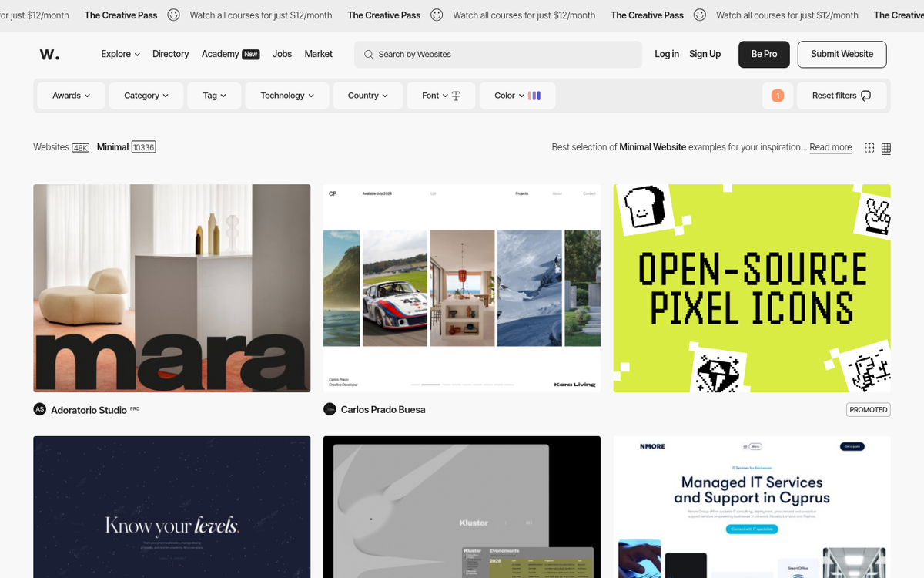Click the Submit Website button

842,54
